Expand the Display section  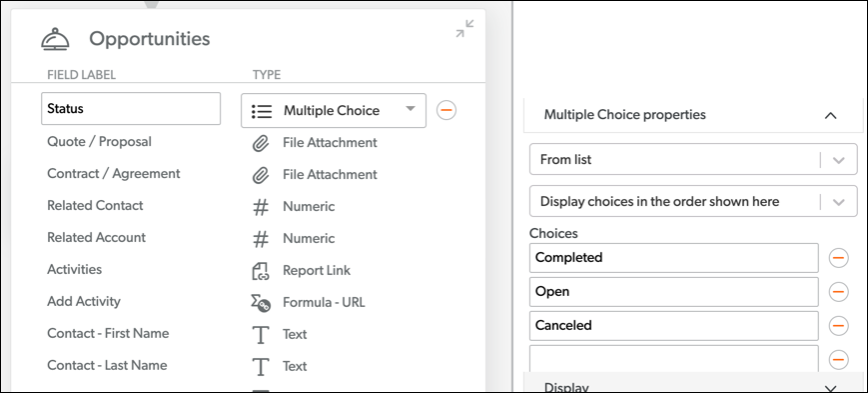pos(830,388)
